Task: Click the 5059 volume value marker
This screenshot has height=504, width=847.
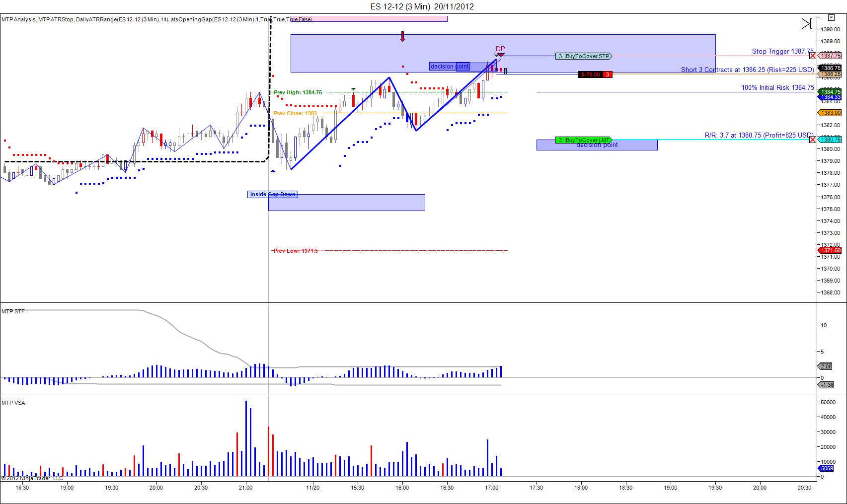Action: (x=826, y=468)
